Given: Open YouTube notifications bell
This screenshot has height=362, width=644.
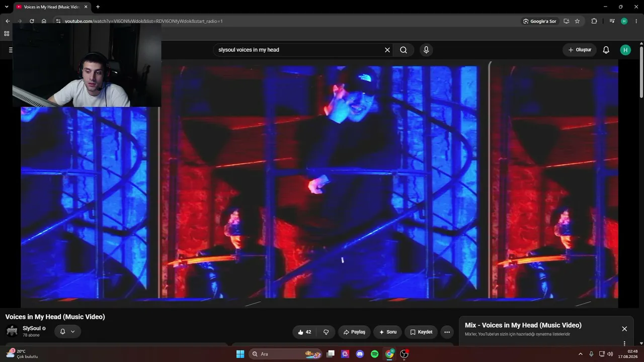Looking at the screenshot, I should (606, 50).
